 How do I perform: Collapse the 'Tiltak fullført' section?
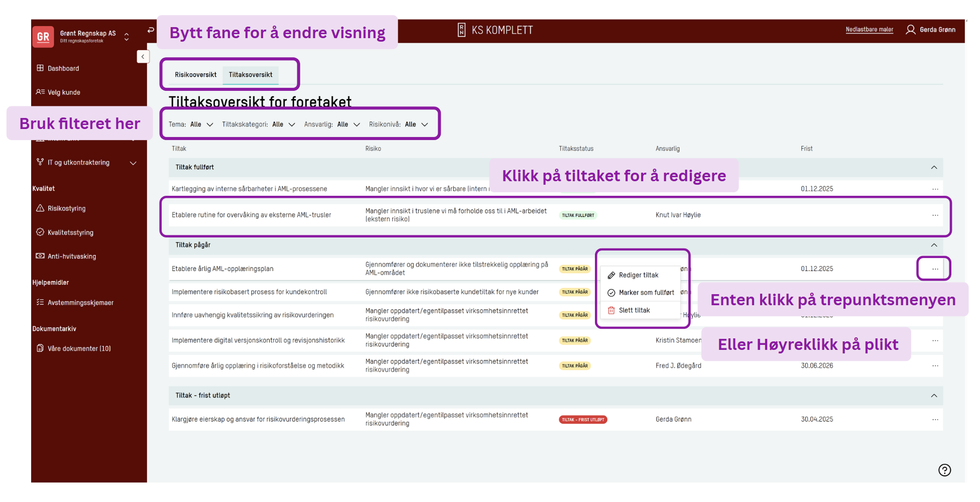click(934, 167)
